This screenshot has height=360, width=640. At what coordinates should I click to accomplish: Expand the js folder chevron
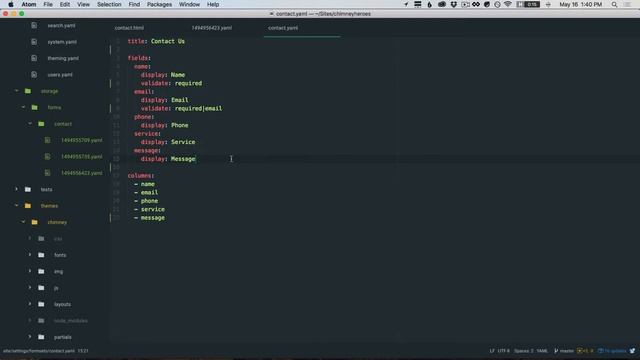click(30, 287)
